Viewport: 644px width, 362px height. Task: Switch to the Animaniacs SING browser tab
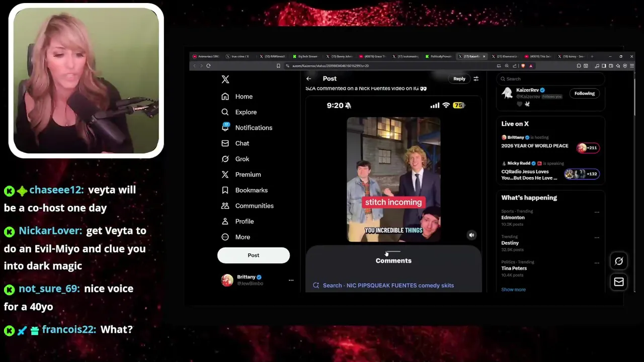pyautogui.click(x=206, y=56)
